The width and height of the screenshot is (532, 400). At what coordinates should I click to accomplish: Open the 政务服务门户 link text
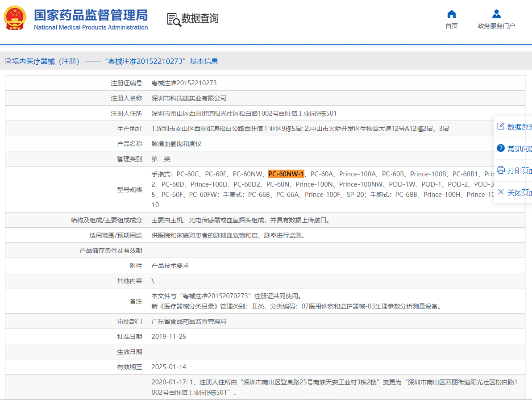pyautogui.click(x=496, y=26)
